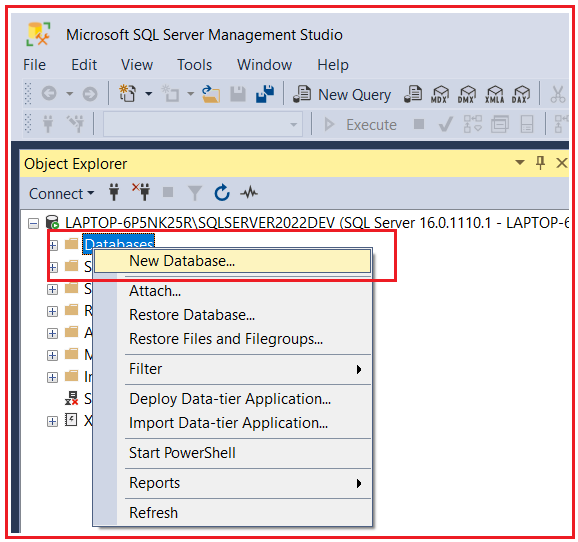Choose Attach... from context menu
Viewport: 578px width, 542px height.
pos(233,291)
